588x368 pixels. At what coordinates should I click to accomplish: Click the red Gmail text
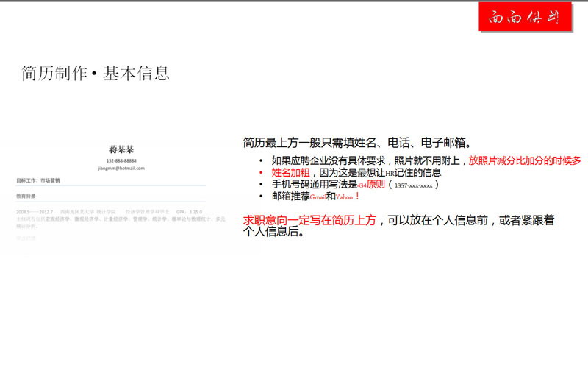pos(318,197)
